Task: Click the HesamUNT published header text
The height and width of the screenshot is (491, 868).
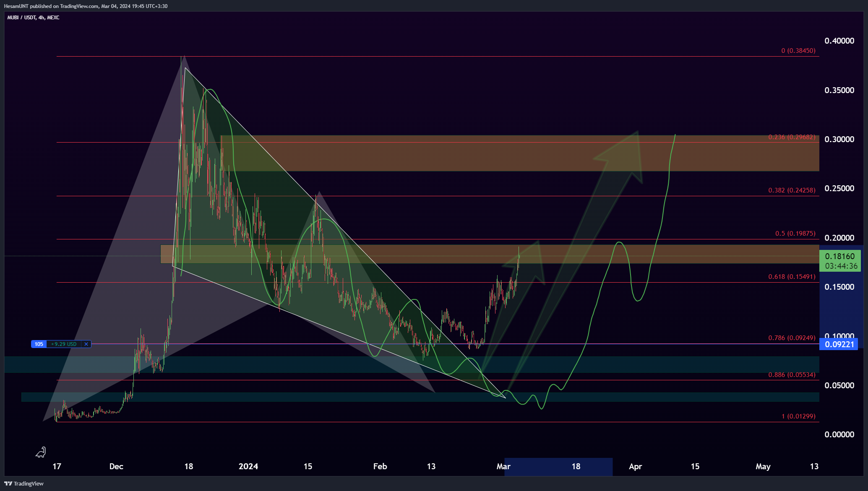Action: pyautogui.click(x=86, y=6)
